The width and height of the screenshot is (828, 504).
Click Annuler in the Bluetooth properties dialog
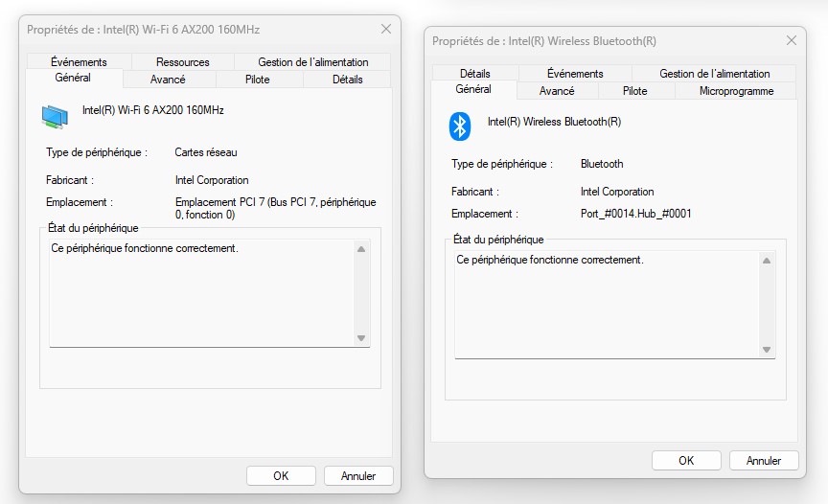(x=763, y=460)
